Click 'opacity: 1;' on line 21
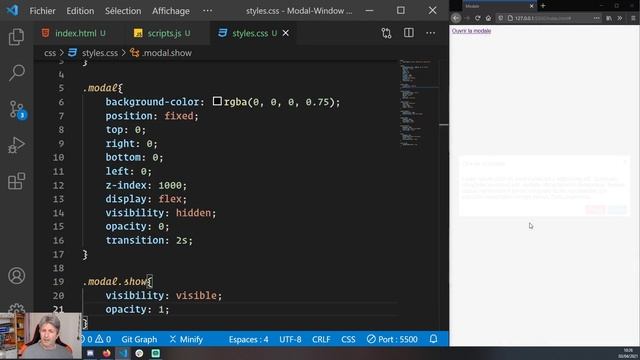Screen dimensions: 640x360 click(137, 309)
